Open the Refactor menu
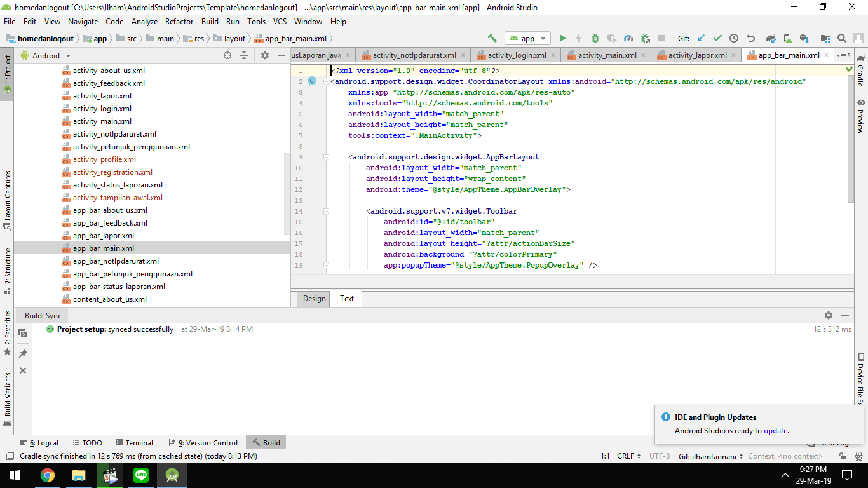The width and height of the screenshot is (868, 488). [179, 22]
